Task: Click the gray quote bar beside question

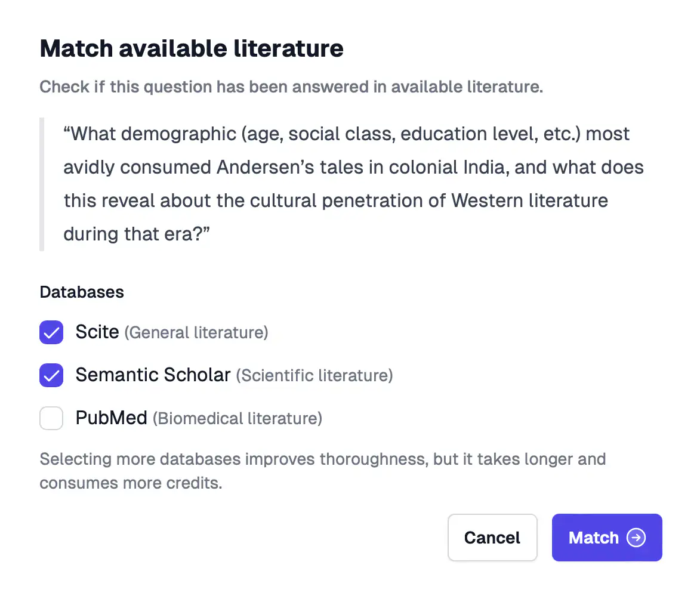Action: [x=42, y=184]
